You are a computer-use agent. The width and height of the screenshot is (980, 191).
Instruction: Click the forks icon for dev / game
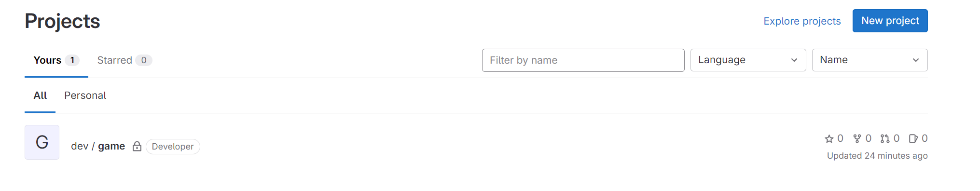pyautogui.click(x=857, y=139)
